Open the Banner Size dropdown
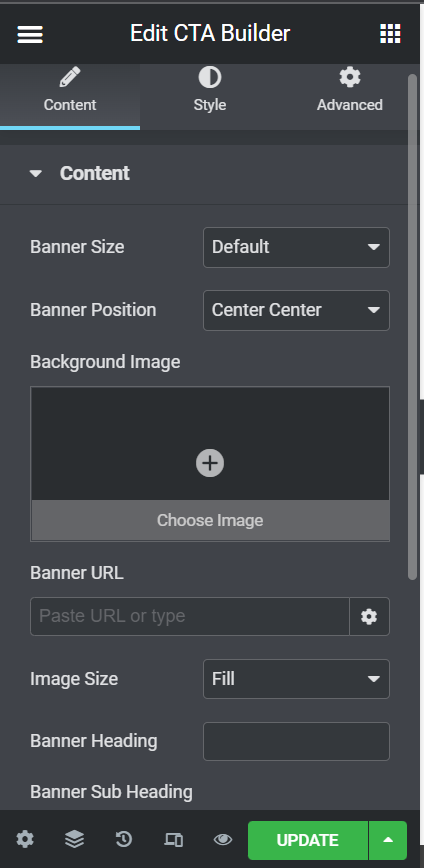This screenshot has height=868, width=424. click(296, 247)
